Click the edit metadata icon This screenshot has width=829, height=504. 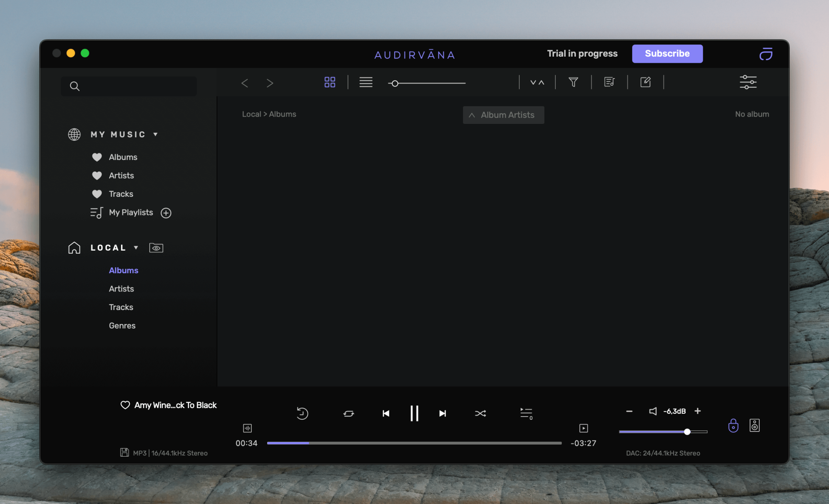click(646, 82)
